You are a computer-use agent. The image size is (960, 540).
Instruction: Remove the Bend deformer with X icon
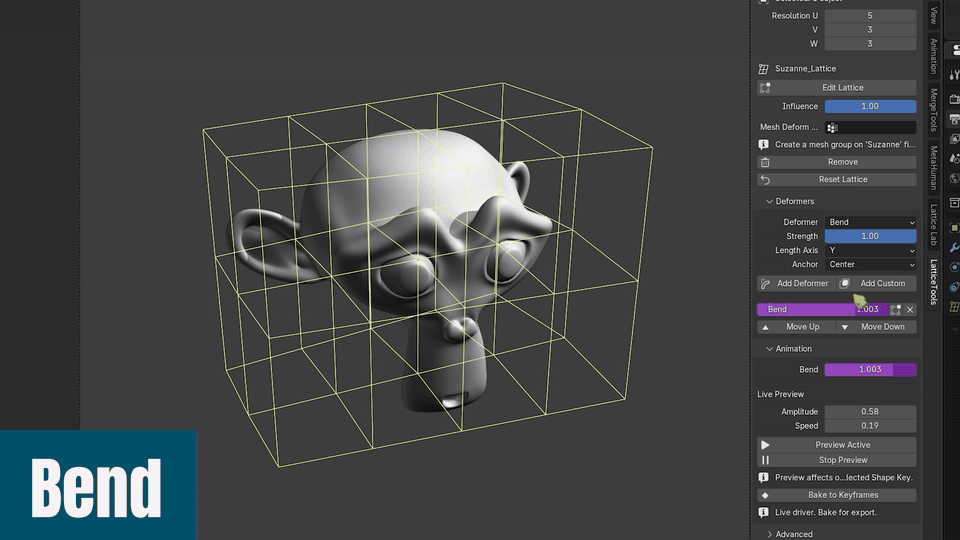tap(910, 310)
